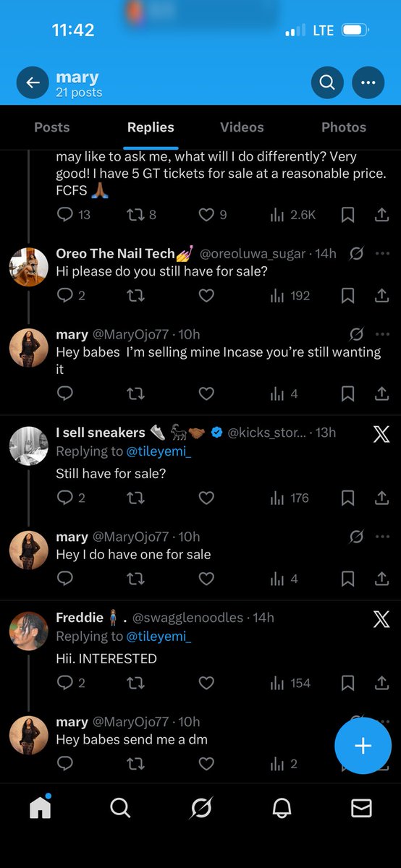Open more options on mary's 'Hey I do have one' reply
The height and width of the screenshot is (868, 401).
point(382,537)
